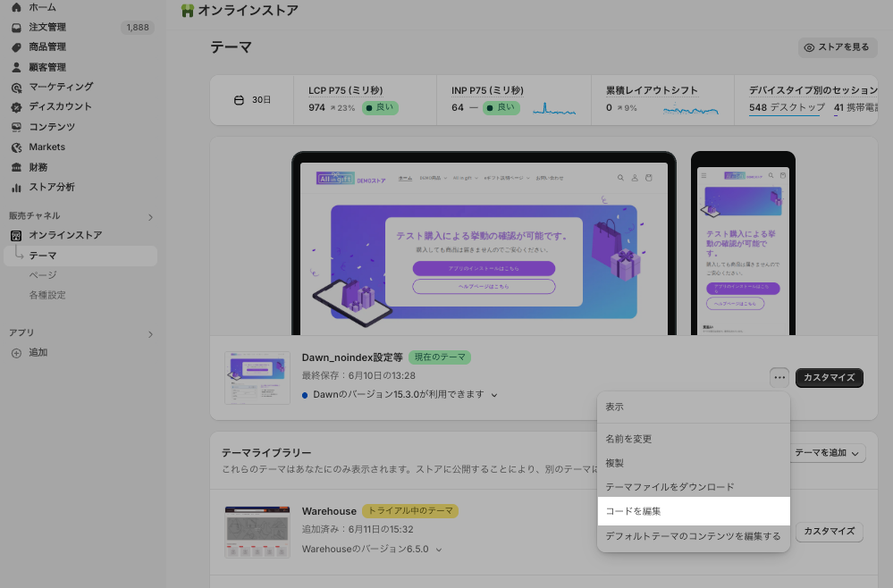
Task: Expand the アプリ section chevron
Action: [150, 333]
